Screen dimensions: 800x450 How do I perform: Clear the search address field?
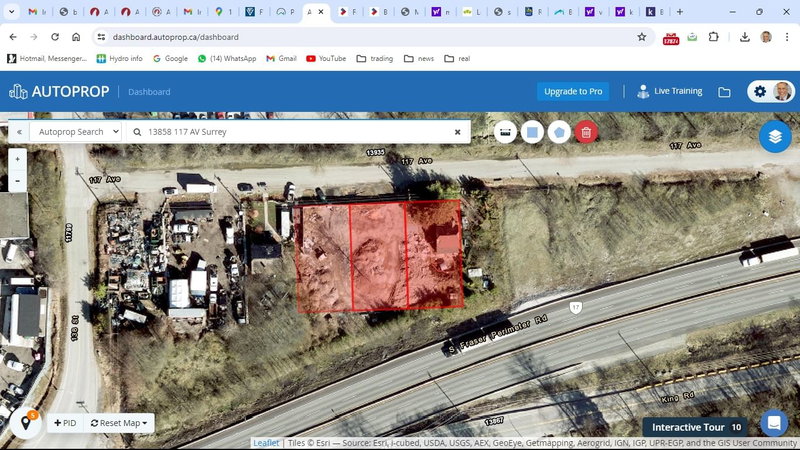coord(458,132)
